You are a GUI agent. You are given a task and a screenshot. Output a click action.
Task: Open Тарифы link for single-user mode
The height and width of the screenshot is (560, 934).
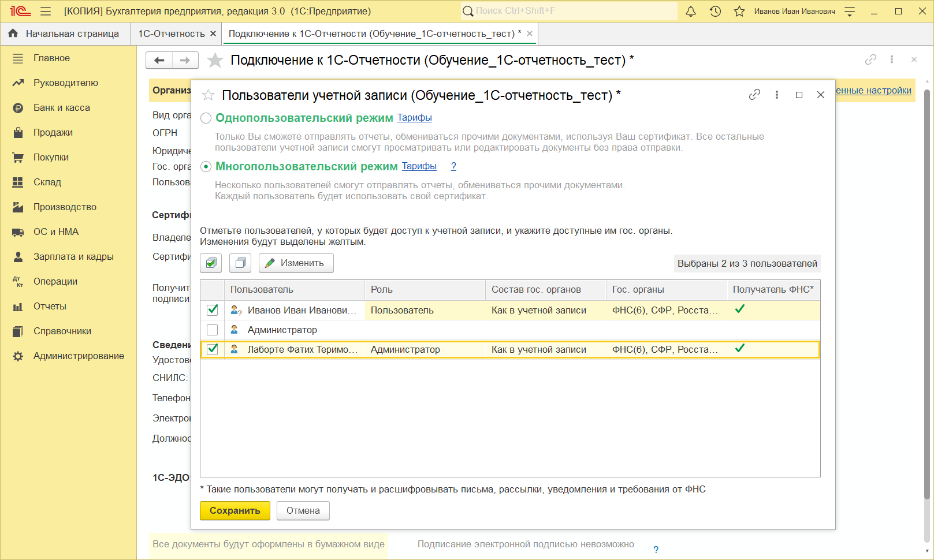point(415,118)
